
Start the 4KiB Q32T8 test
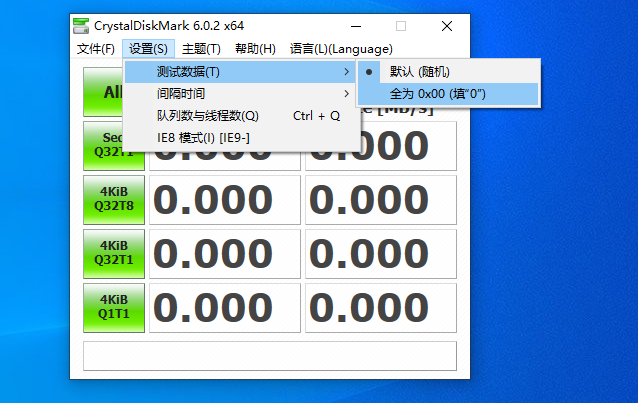click(114, 200)
